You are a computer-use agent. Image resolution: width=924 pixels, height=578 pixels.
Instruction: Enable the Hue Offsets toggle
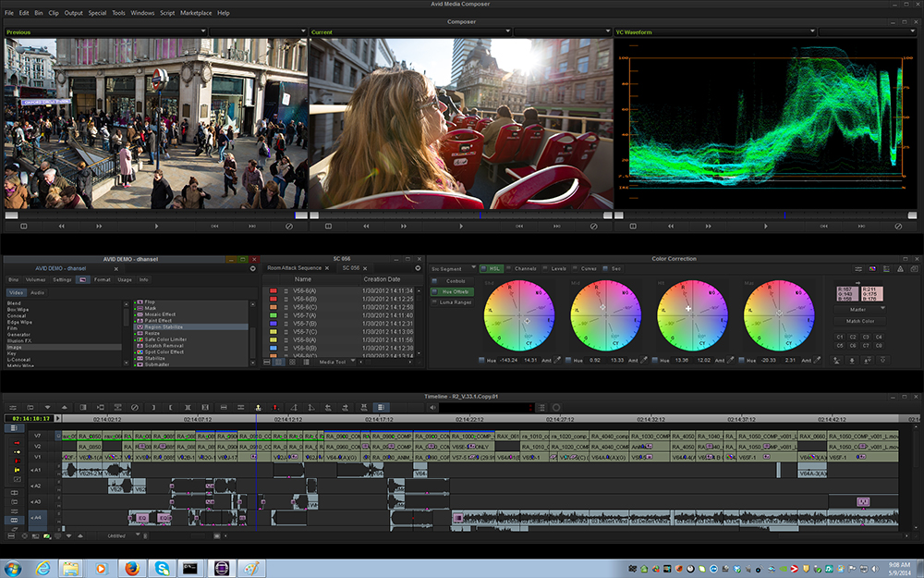coord(433,291)
